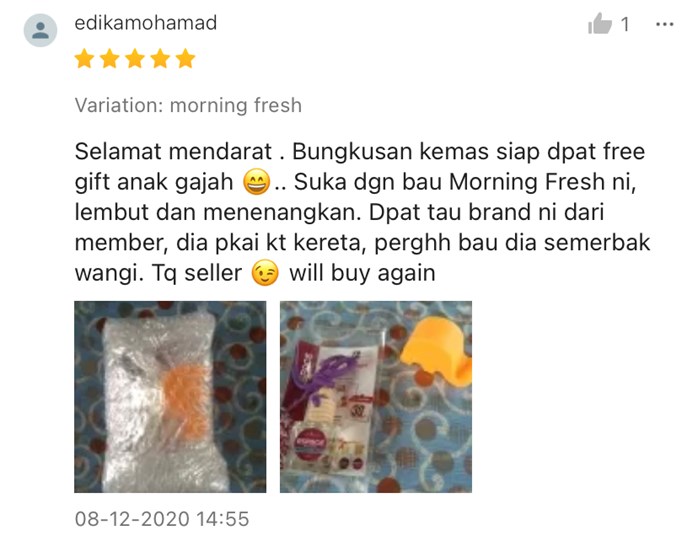Viewport: 698px width, 536px height.
Task: Click the reviewer's default avatar icon
Action: tap(41, 30)
